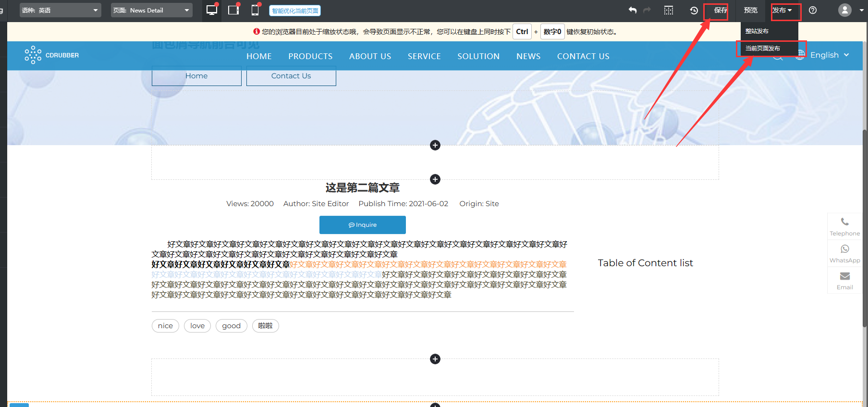Select 当前页面发布 from publish menu
Viewport: 868px width, 407px height.
pyautogui.click(x=763, y=49)
